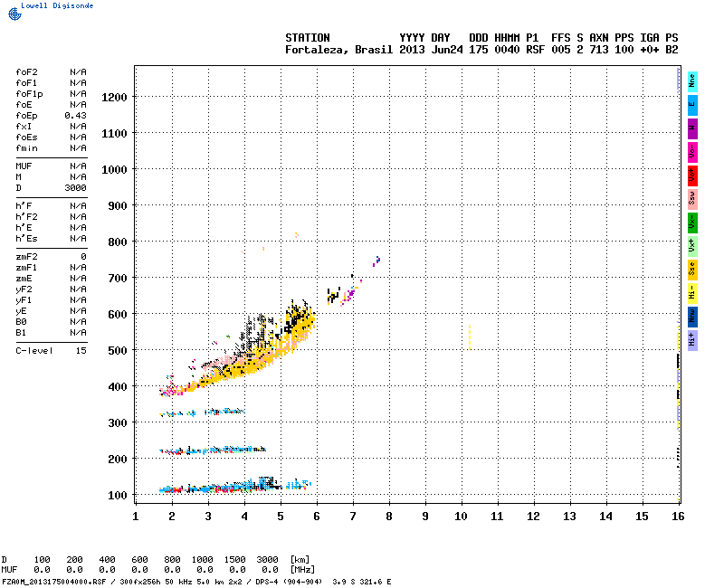Click the Lowell Digisonde globe logo
The image size is (724, 588).
(13, 14)
